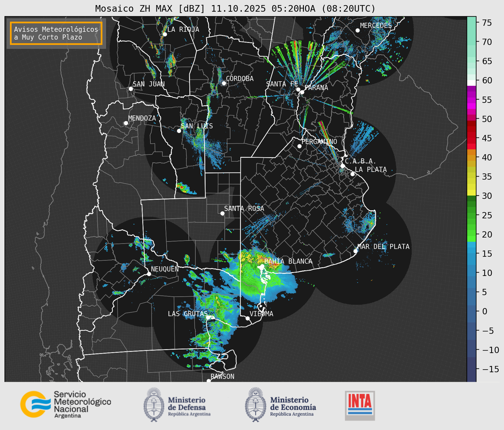Click the Córdoba city marker dot

click(x=224, y=83)
